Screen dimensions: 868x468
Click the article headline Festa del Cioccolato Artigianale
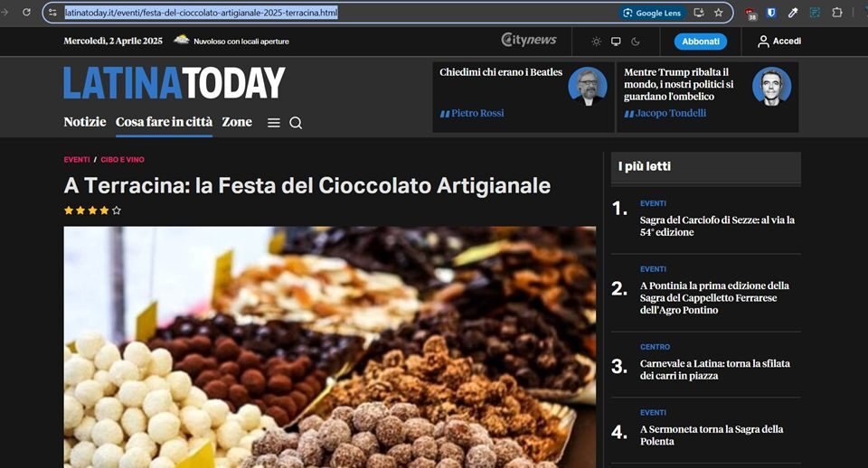307,185
